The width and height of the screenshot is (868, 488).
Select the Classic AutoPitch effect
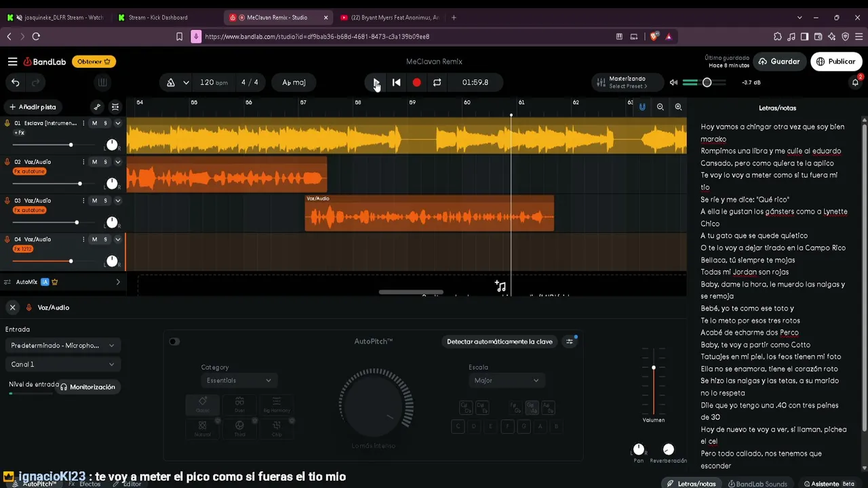coord(202,405)
